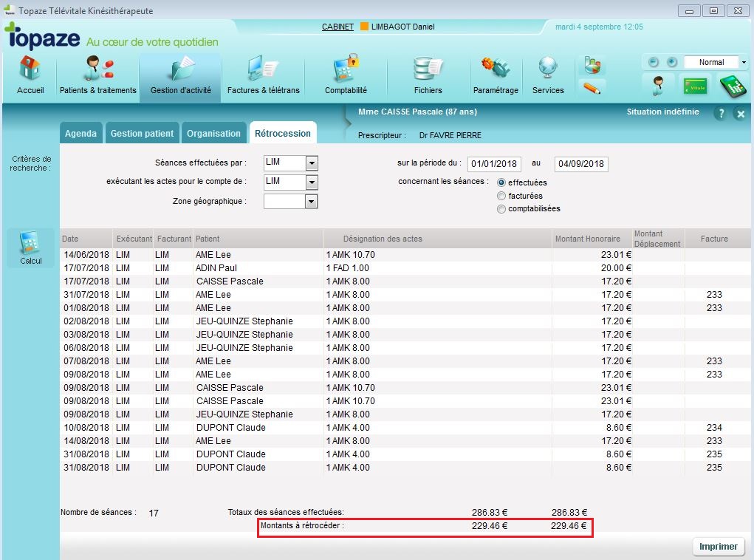Image resolution: width=754 pixels, height=560 pixels.
Task: Click the orange pencil icon
Action: [x=592, y=88]
